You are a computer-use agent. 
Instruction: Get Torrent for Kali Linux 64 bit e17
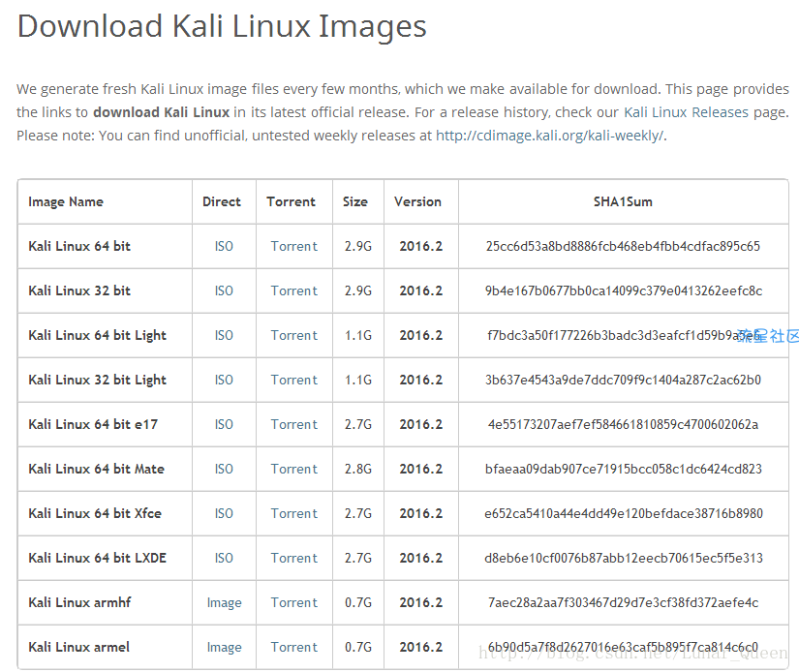click(294, 424)
